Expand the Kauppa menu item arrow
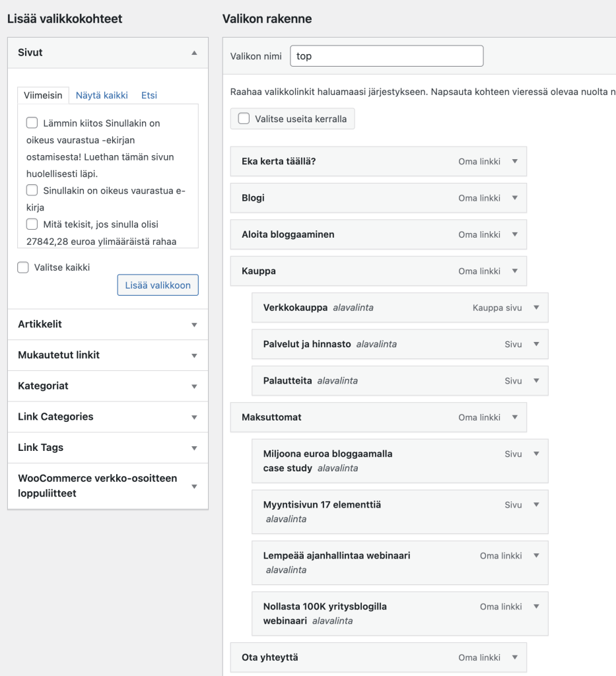616x676 pixels. pyautogui.click(x=515, y=271)
